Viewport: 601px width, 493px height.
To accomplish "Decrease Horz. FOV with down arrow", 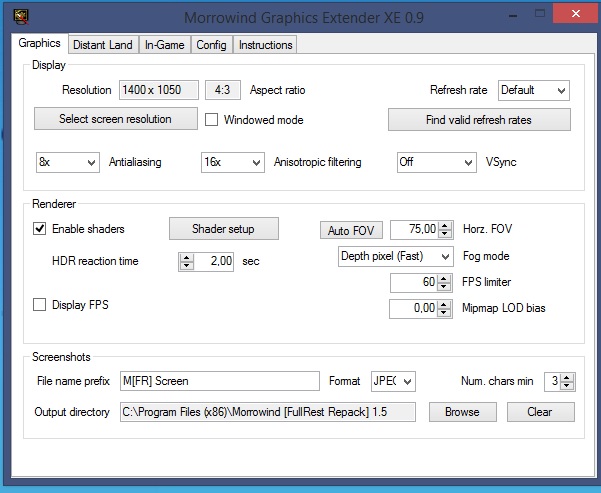I will (x=445, y=233).
